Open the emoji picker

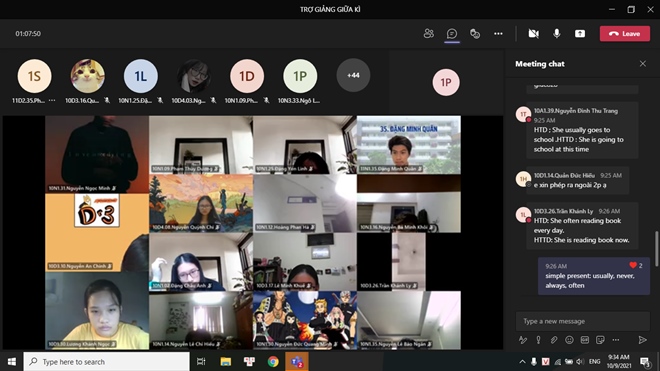(569, 340)
